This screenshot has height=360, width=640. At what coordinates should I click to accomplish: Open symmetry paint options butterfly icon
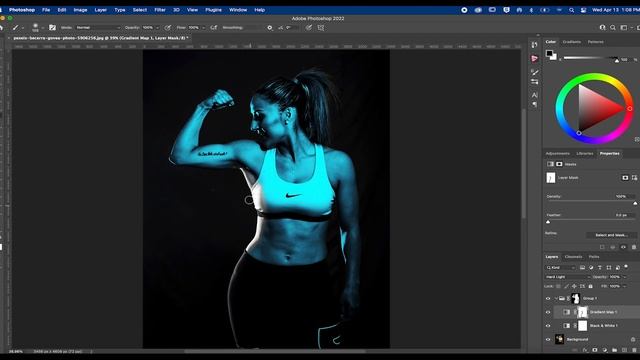321,28
